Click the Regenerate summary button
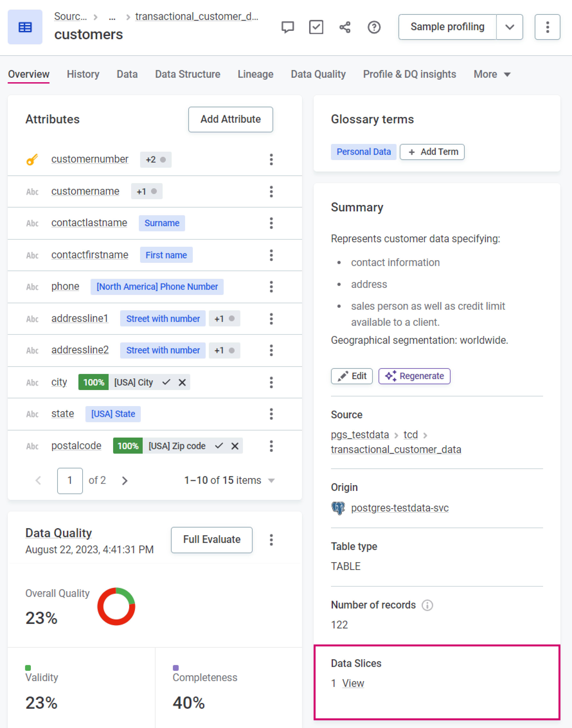Screen dimensions: 572x728 click(x=414, y=376)
